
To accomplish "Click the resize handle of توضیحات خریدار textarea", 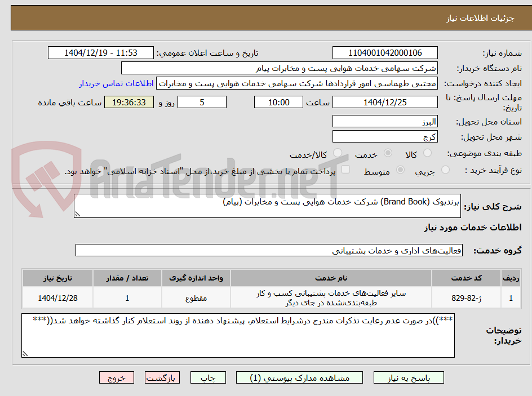I will pyautogui.click(x=25, y=354).
